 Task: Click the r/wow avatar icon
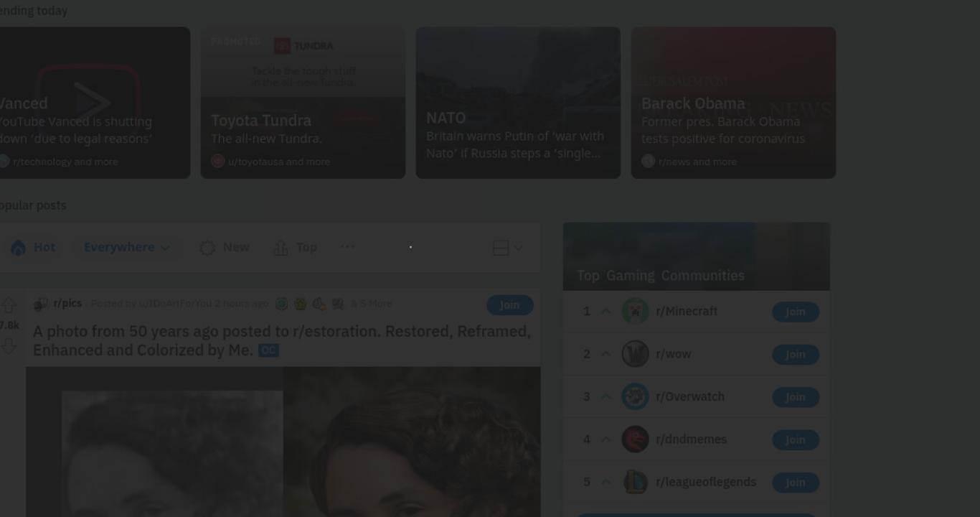[635, 354]
